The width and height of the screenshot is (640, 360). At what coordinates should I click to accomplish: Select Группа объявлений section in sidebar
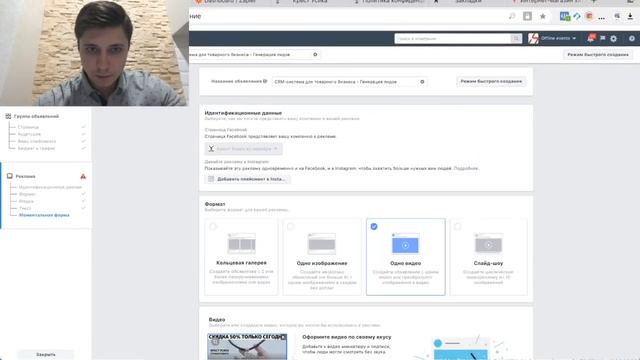[36, 116]
